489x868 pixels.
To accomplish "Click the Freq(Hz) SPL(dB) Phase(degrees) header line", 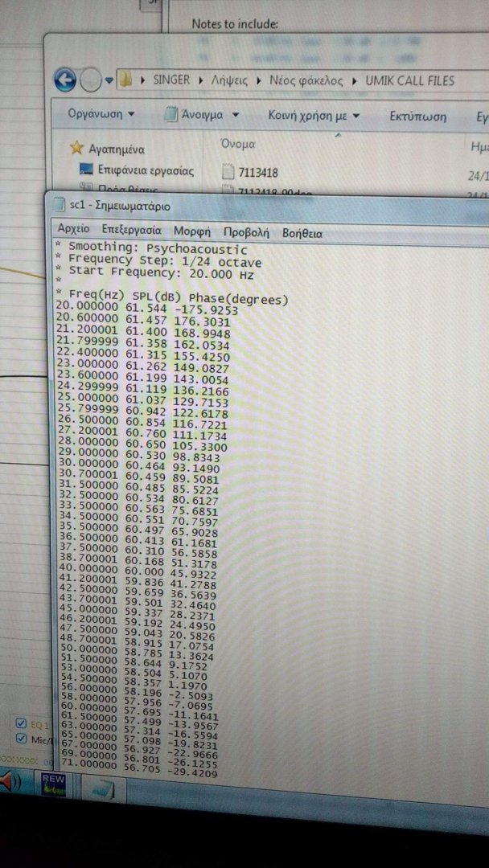I will tap(171, 297).
